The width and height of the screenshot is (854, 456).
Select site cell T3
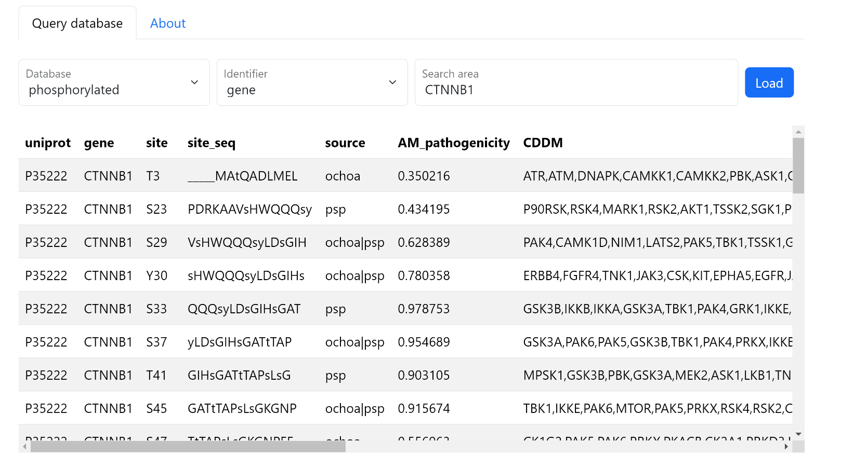(x=153, y=176)
